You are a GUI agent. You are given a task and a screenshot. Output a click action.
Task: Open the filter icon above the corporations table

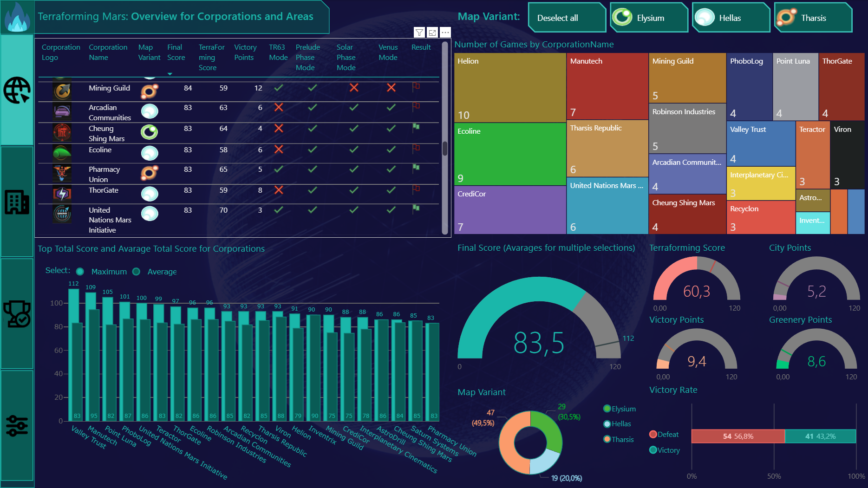419,33
